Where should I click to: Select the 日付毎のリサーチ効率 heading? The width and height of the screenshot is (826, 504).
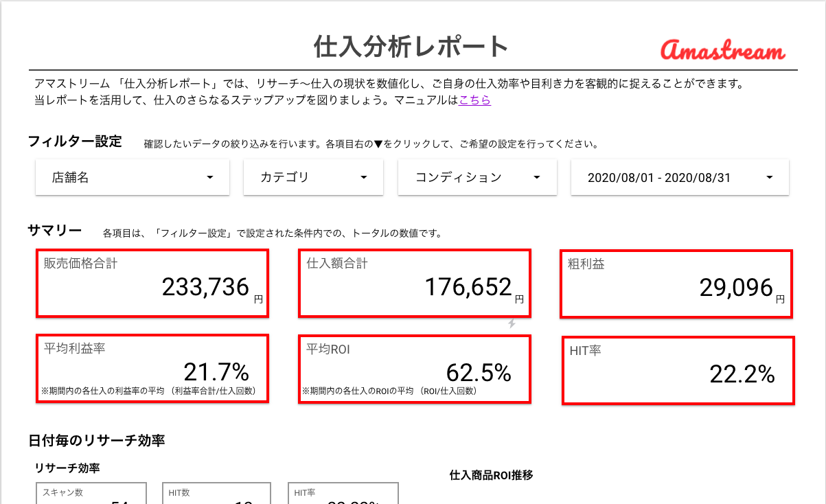tap(96, 440)
